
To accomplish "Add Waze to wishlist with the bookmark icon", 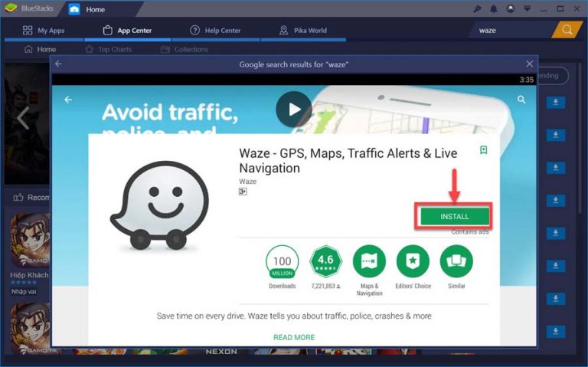I will click(x=484, y=150).
